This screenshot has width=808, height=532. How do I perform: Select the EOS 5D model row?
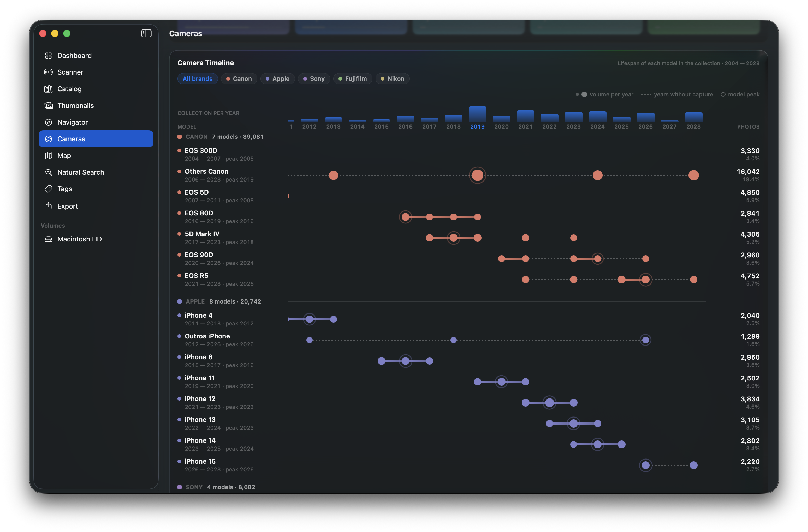(468, 196)
